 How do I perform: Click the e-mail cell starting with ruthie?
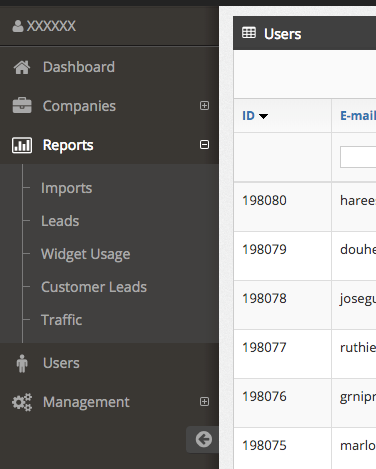pyautogui.click(x=358, y=348)
